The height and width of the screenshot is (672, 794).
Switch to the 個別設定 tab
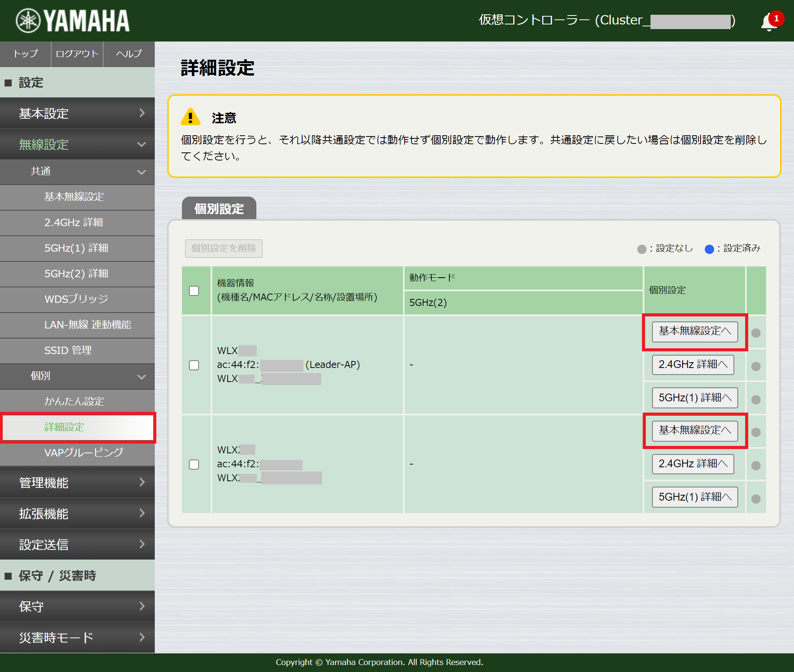218,208
